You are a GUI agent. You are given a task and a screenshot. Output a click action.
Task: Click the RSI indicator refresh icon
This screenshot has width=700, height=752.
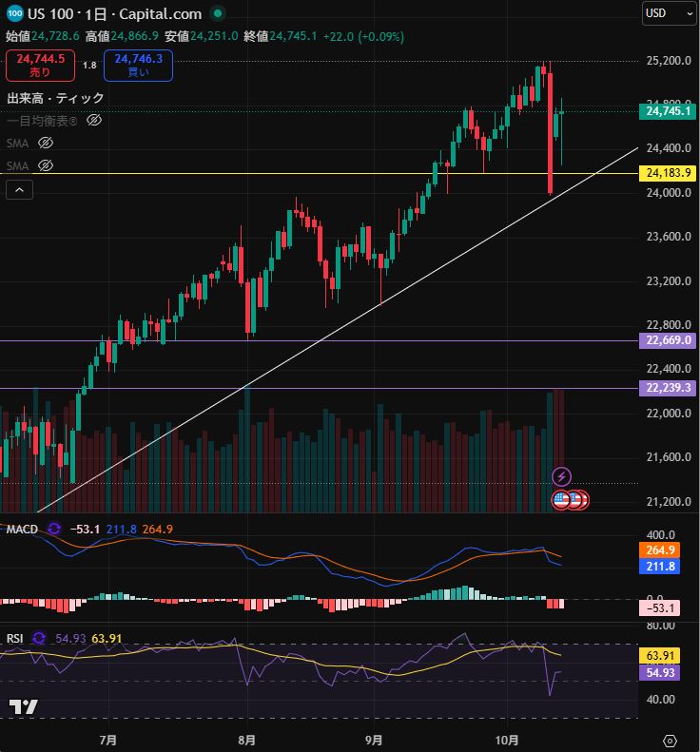[x=39, y=639]
